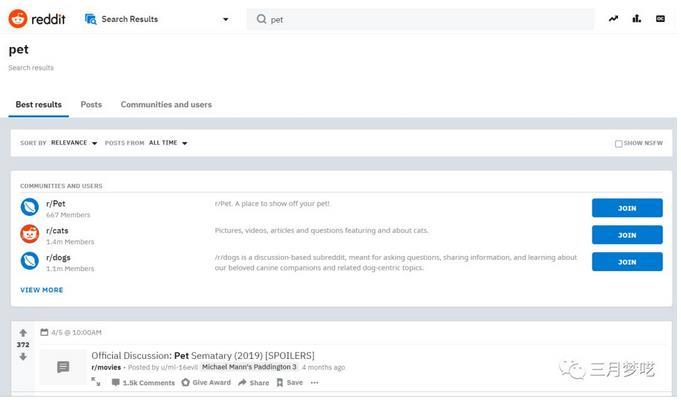
Task: Join the r/Pet community
Action: coord(627,208)
